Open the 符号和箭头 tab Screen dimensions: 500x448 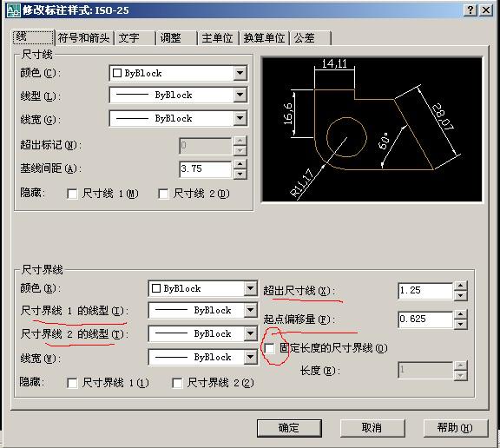pos(84,38)
